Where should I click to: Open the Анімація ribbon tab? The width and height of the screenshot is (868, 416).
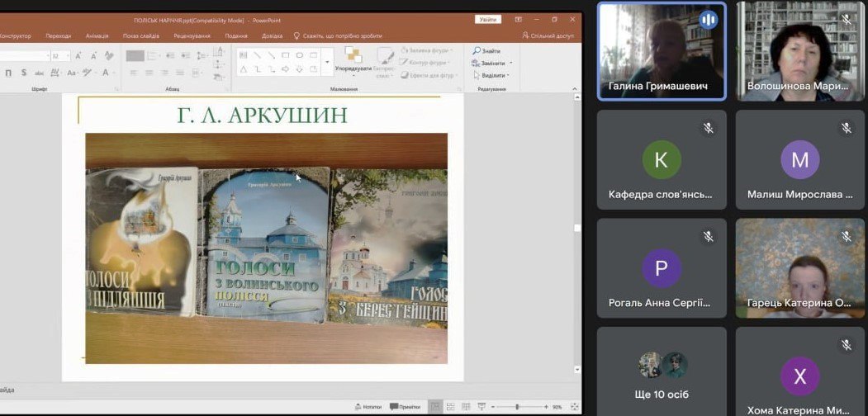(x=97, y=36)
